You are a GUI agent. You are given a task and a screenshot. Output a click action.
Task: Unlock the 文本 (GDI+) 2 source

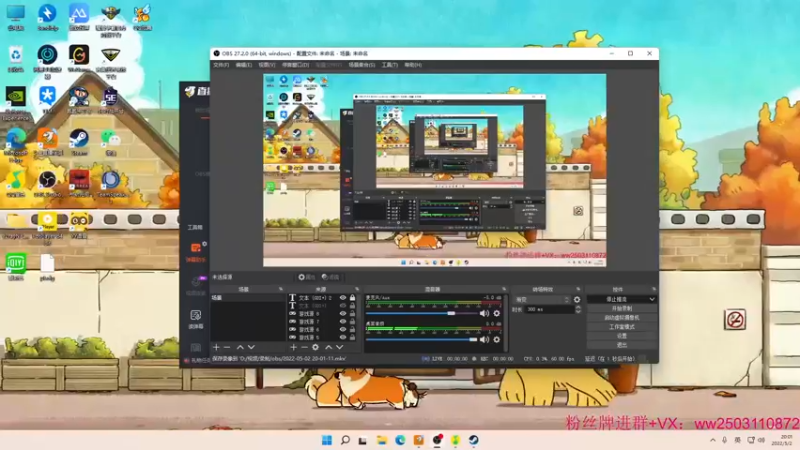click(x=353, y=297)
